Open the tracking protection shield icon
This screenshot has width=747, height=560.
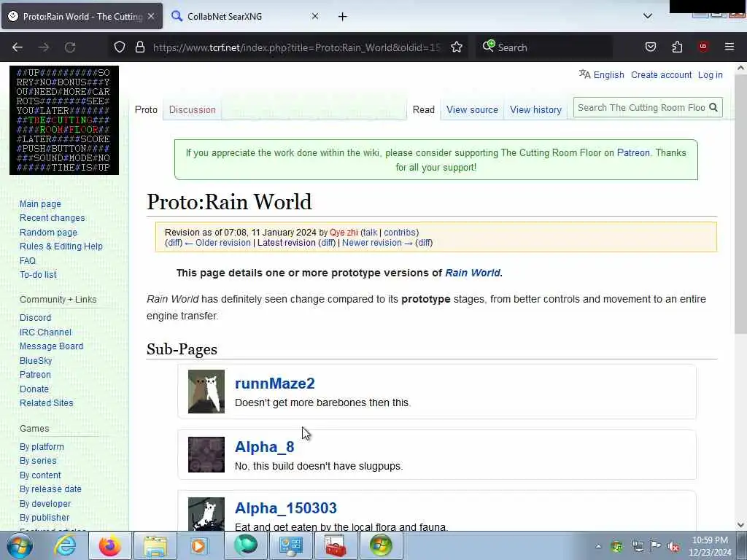[x=120, y=47]
